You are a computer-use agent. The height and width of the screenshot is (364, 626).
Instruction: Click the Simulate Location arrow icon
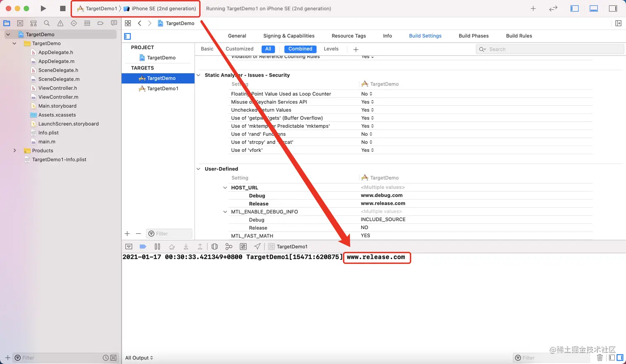pyautogui.click(x=258, y=247)
